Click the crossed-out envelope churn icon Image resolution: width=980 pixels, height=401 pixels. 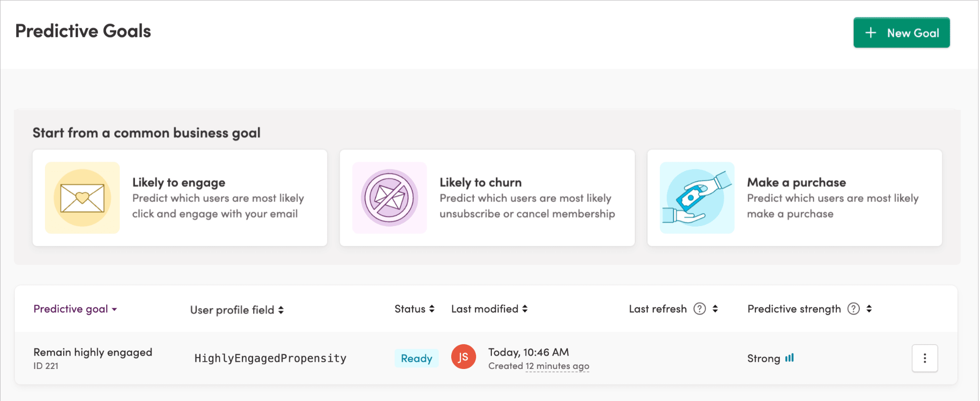pos(390,198)
